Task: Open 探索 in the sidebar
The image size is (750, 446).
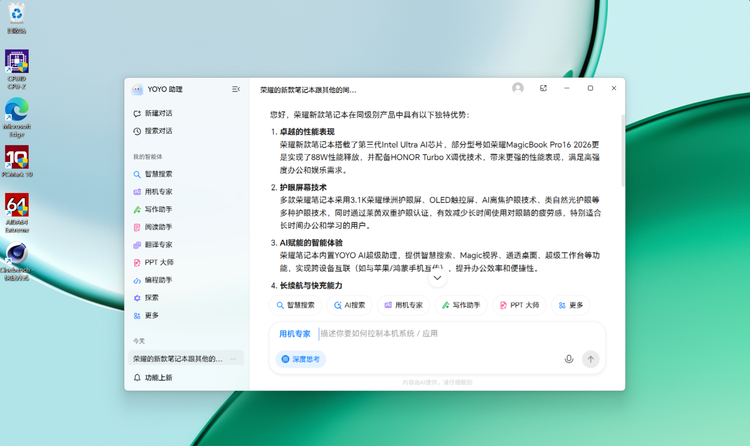Action: 146,298
